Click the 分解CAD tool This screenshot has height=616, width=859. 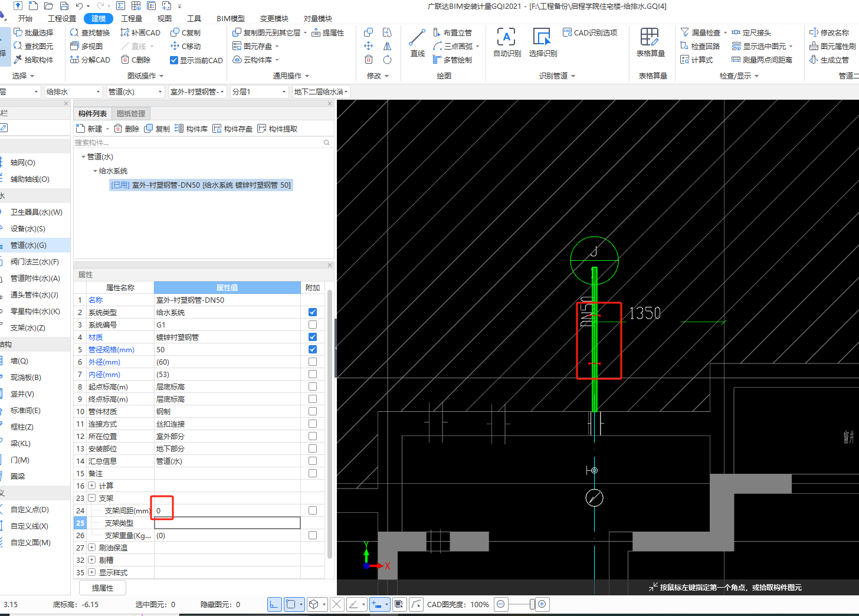pyautogui.click(x=90, y=60)
